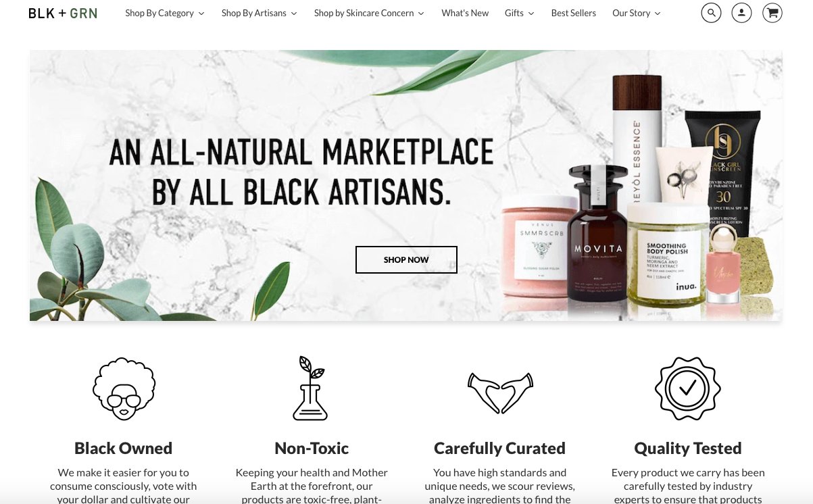This screenshot has height=504, width=813.
Task: Click the Carefully Curated heart hands icon
Action: coord(500,392)
